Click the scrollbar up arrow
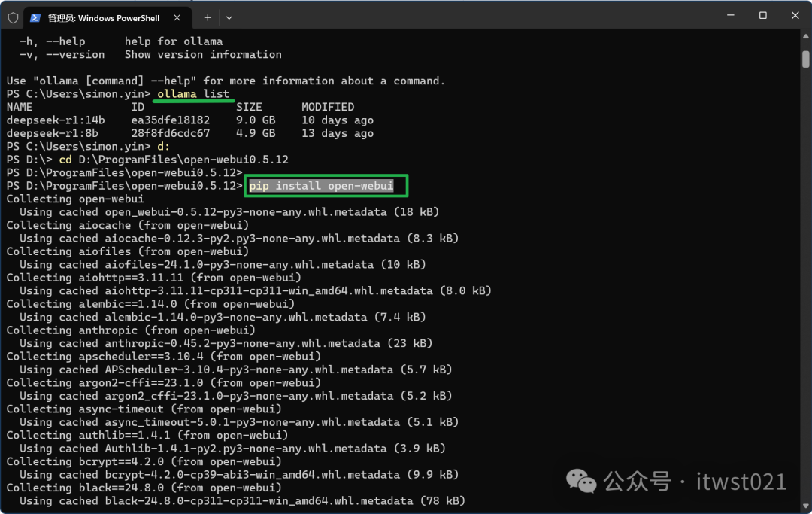This screenshot has height=514, width=812. pyautogui.click(x=806, y=36)
